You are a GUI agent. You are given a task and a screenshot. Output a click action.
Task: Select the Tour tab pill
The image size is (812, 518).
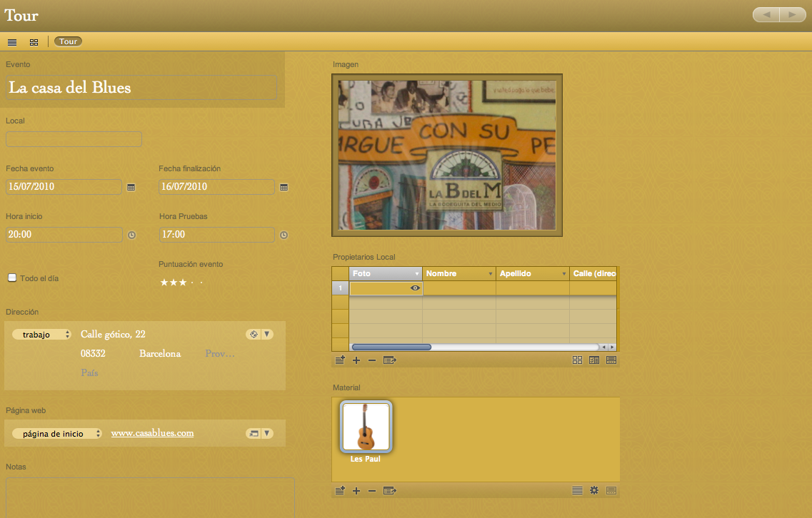[x=69, y=42]
